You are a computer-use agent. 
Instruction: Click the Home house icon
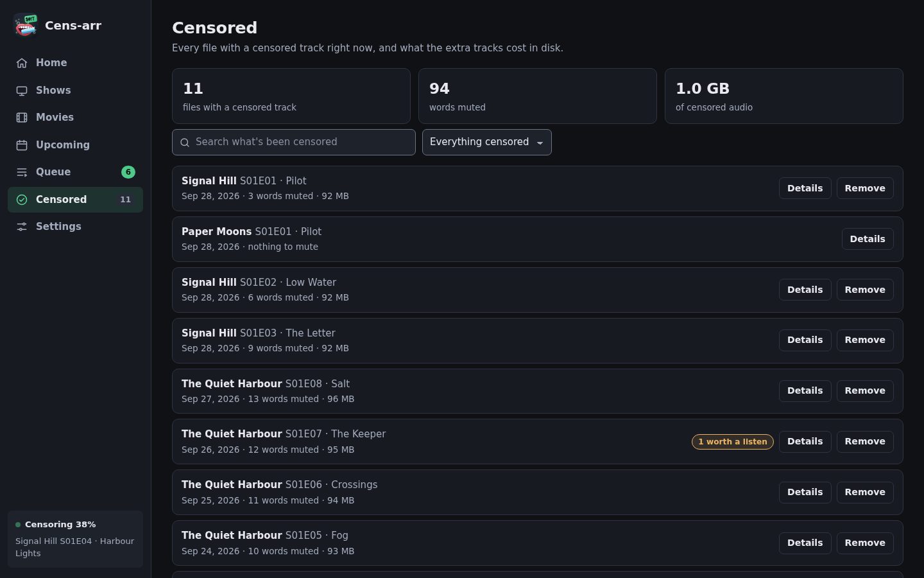tap(22, 63)
